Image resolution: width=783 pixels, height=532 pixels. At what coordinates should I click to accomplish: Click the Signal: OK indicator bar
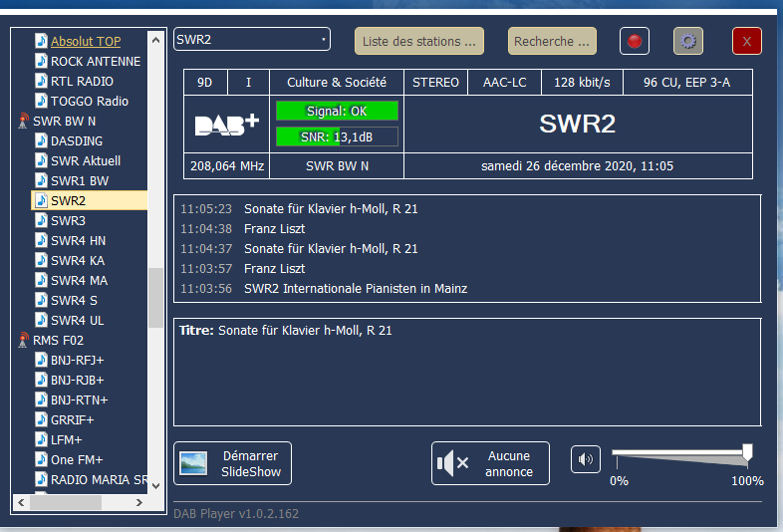pos(337,111)
